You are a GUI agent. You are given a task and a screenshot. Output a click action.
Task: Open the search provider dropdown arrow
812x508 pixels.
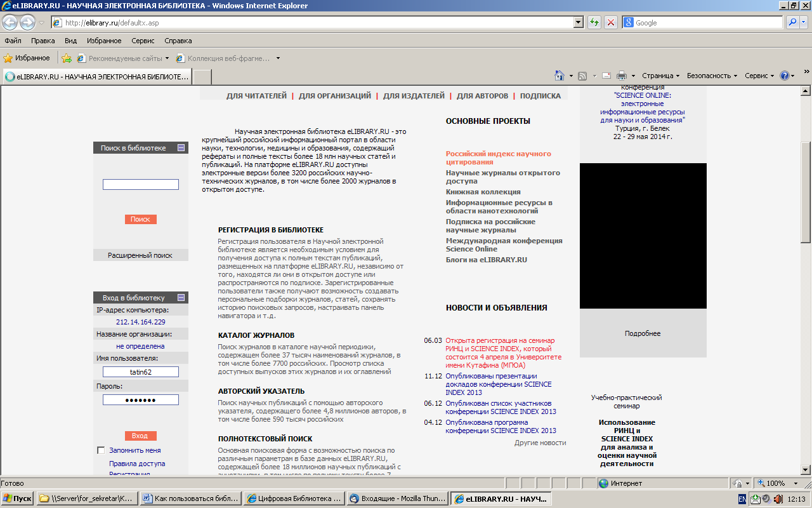click(805, 23)
